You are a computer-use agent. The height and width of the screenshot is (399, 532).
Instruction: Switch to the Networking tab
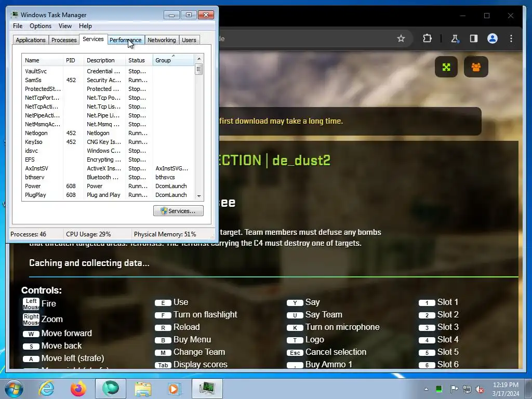point(162,40)
